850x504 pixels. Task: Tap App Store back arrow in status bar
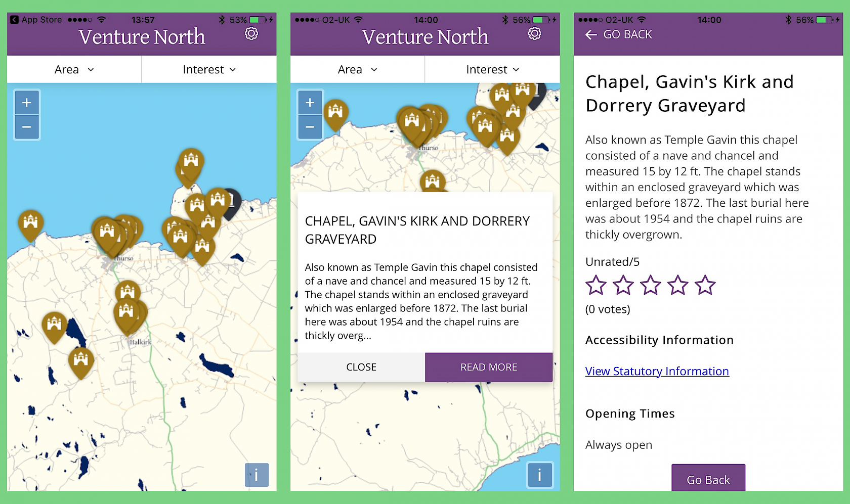pyautogui.click(x=15, y=20)
